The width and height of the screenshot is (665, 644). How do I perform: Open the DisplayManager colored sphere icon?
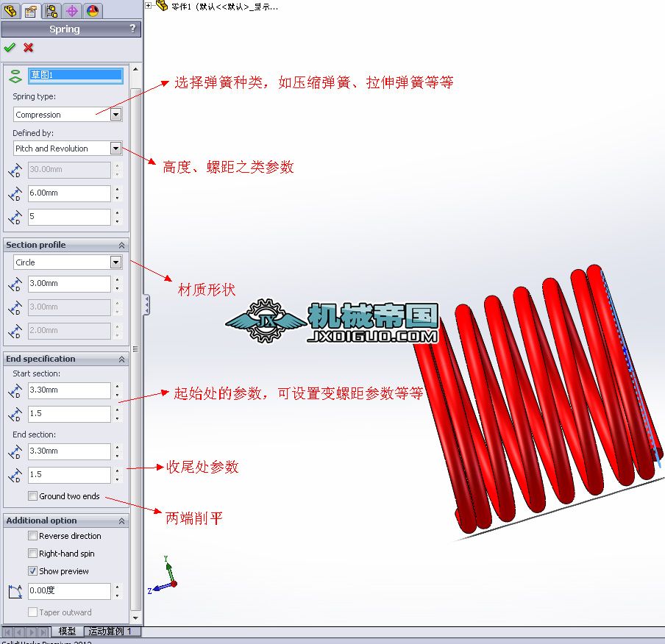pyautogui.click(x=91, y=11)
